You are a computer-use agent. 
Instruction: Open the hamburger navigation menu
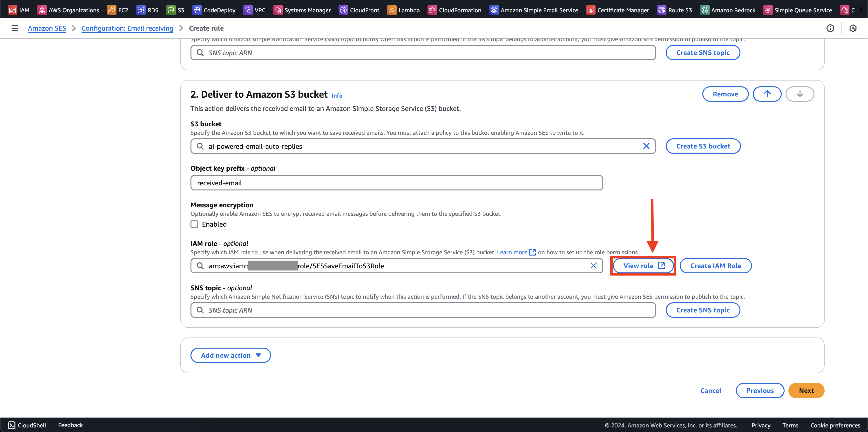(x=15, y=28)
